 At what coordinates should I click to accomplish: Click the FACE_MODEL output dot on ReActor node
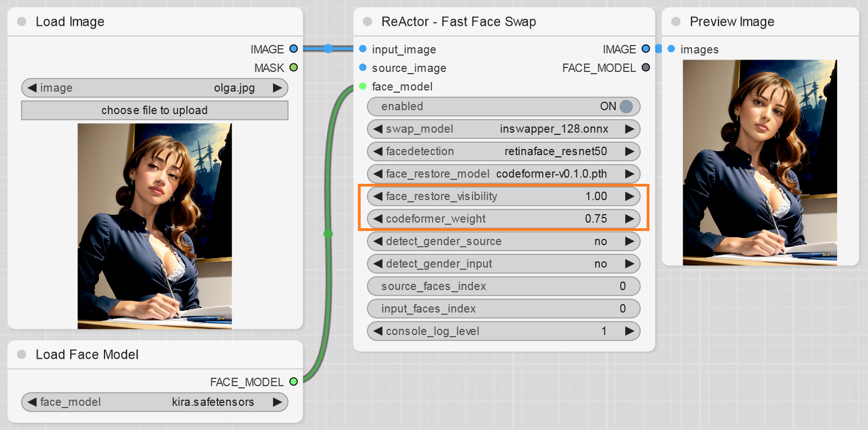646,67
